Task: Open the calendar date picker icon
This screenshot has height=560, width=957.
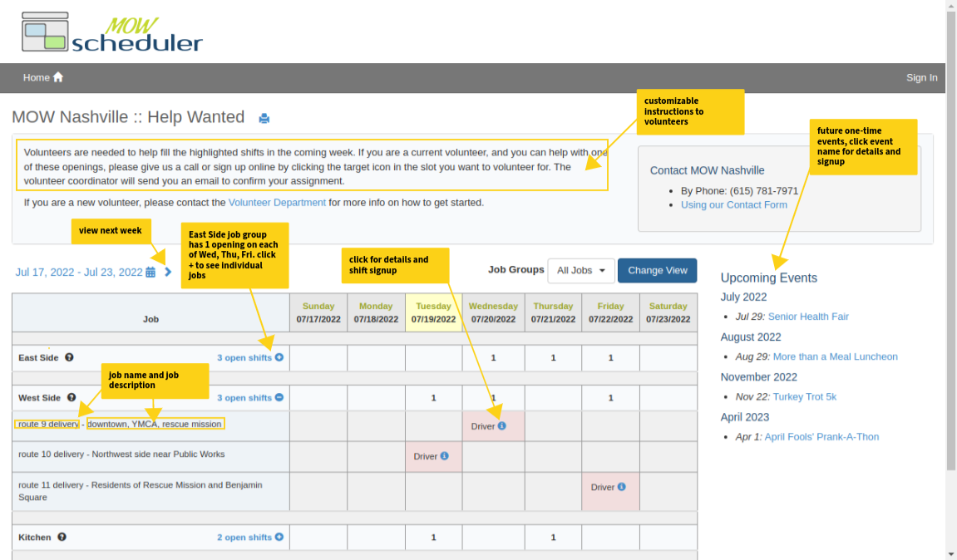Action: pos(150,272)
